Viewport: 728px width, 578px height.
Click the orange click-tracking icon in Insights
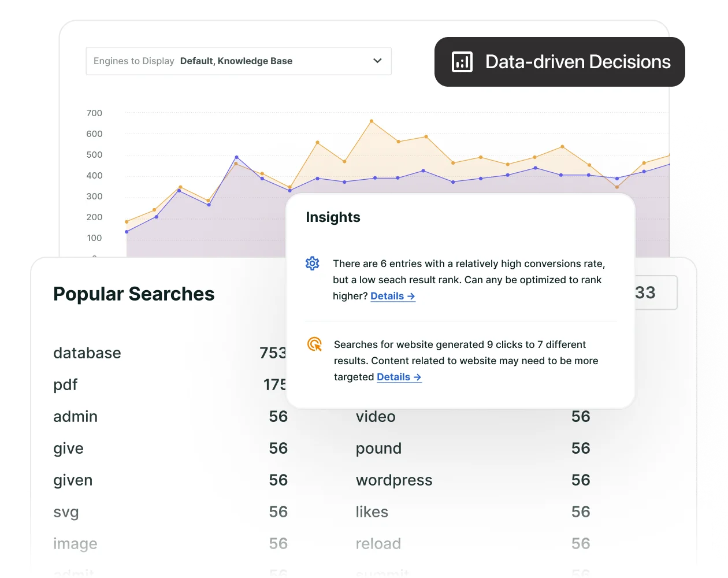314,344
